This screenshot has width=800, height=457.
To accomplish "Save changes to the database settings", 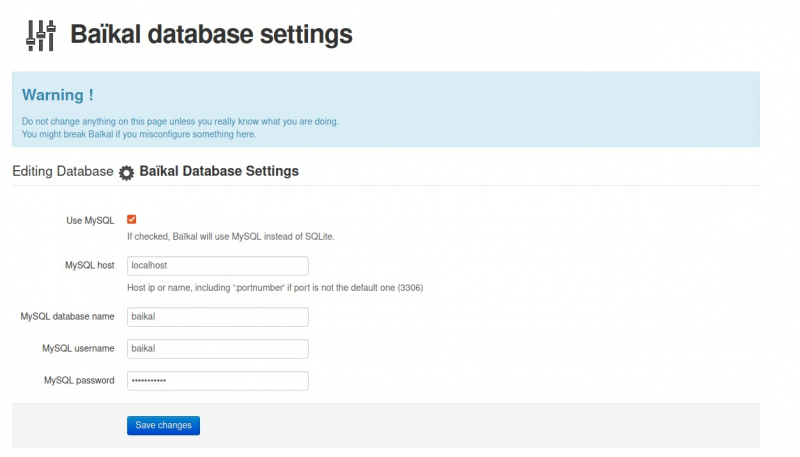I will [x=163, y=425].
